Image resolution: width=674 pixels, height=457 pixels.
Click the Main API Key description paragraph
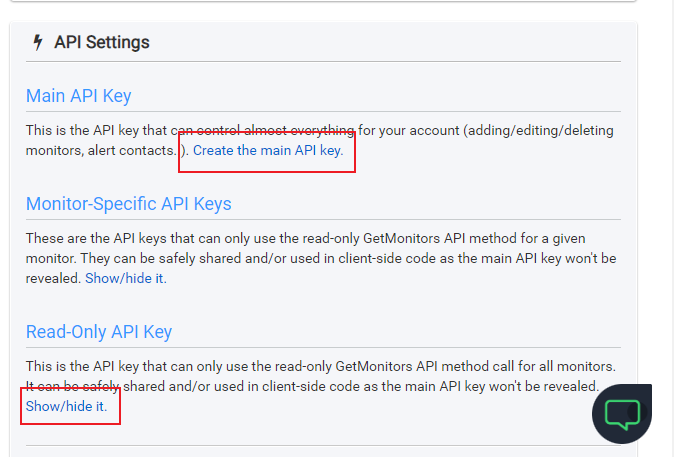320,140
